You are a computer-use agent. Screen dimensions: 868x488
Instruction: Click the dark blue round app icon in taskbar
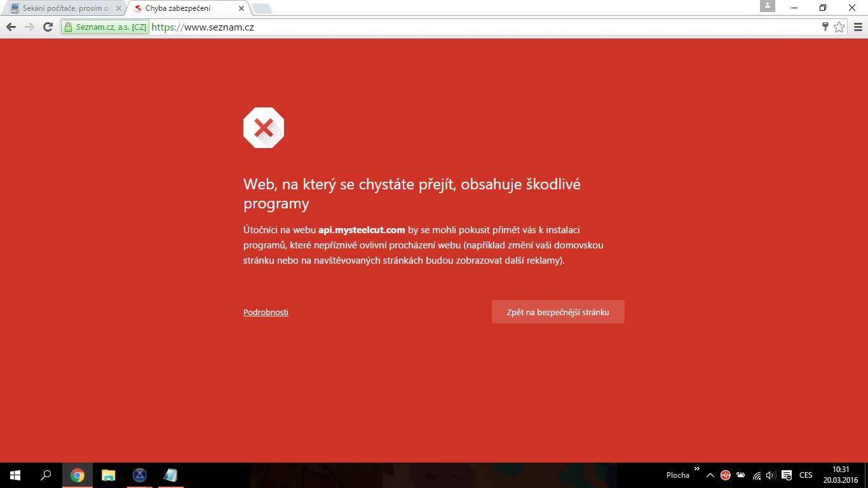point(140,475)
